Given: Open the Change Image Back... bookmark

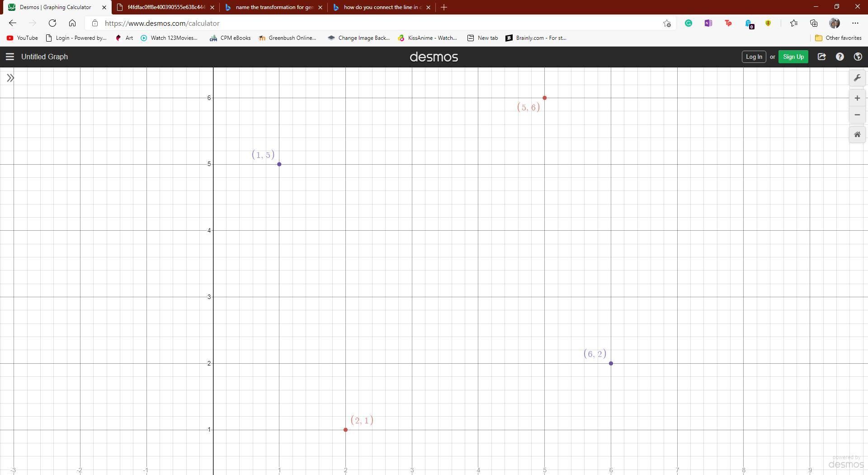Looking at the screenshot, I should click(359, 38).
